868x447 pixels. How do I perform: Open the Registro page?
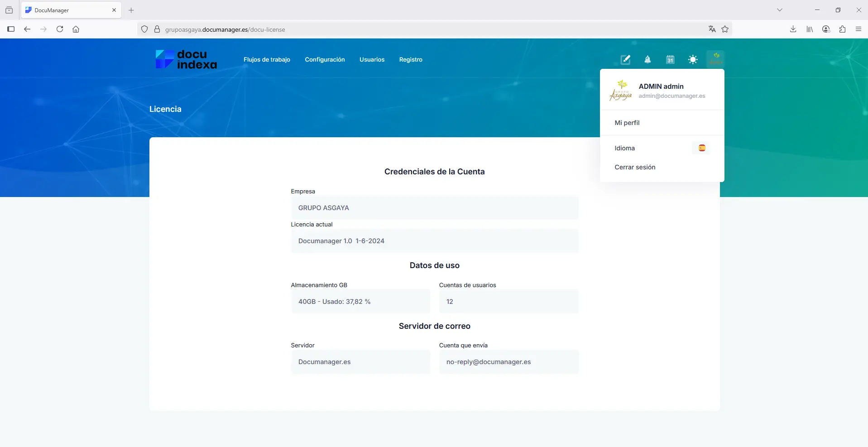point(411,60)
